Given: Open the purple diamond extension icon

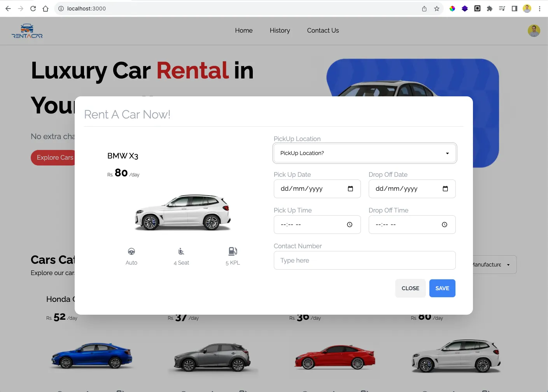Looking at the screenshot, I should click(x=465, y=9).
